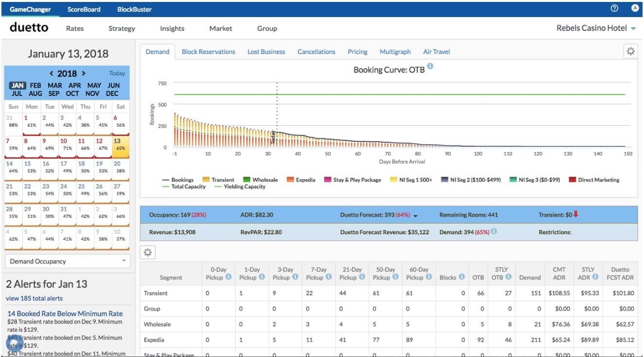Click the duetto logo

point(29,27)
